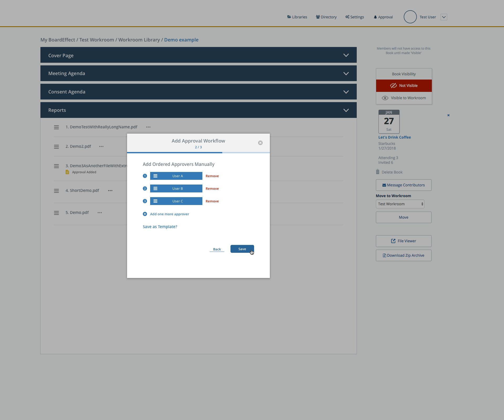Open options menu for DemoTestWithReallyLongName.pdf
The height and width of the screenshot is (420, 504).
pos(148,127)
